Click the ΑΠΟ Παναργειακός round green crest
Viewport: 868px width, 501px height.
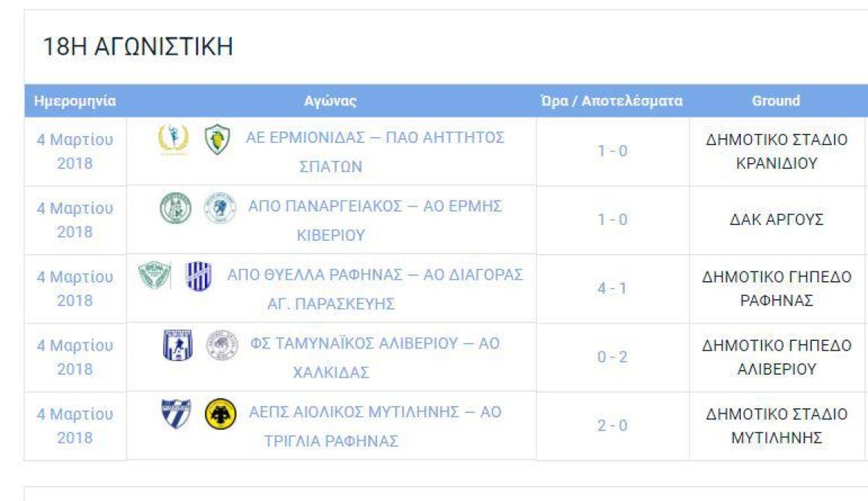[x=176, y=209]
